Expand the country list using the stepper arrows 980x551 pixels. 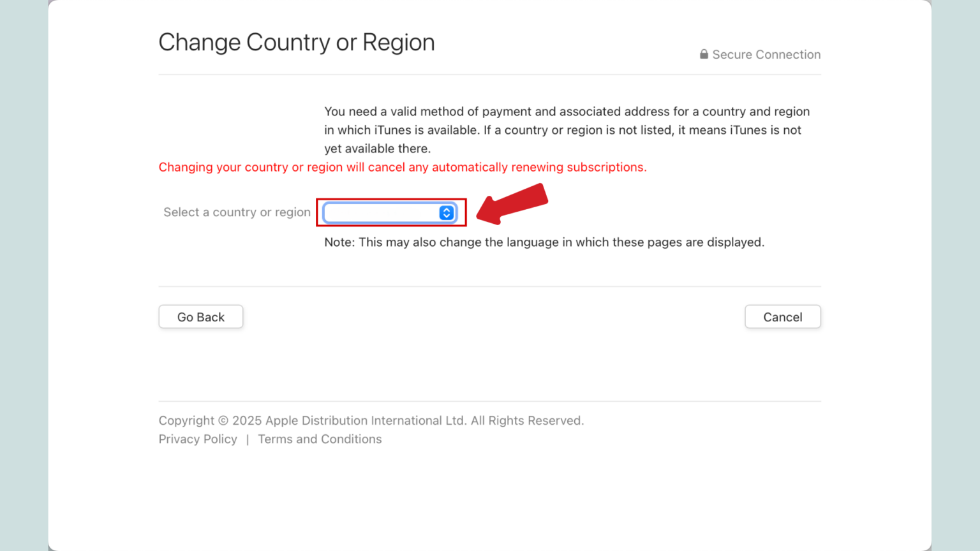(x=447, y=213)
